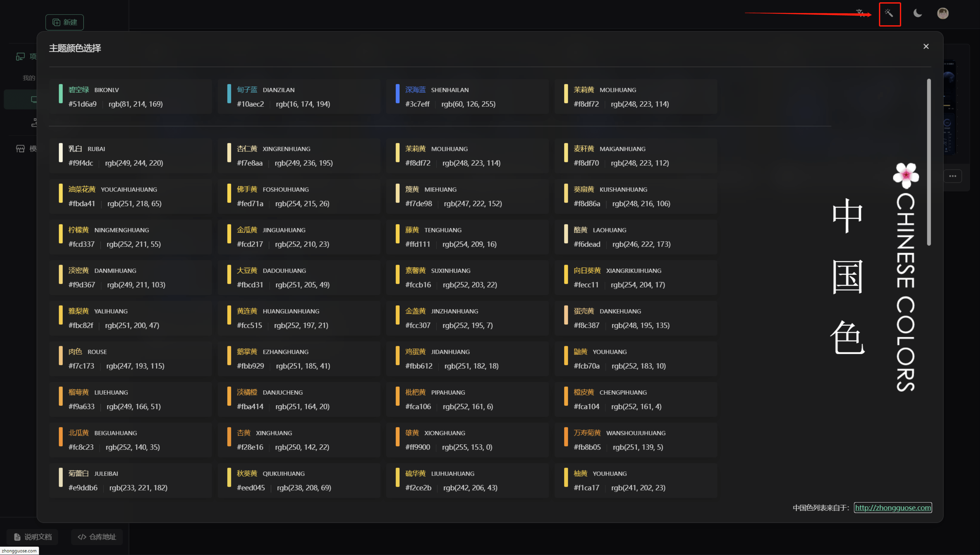The width and height of the screenshot is (980, 555).
Task: Select the 枇杷黄 PIPAHUANG color
Action: tap(467, 399)
